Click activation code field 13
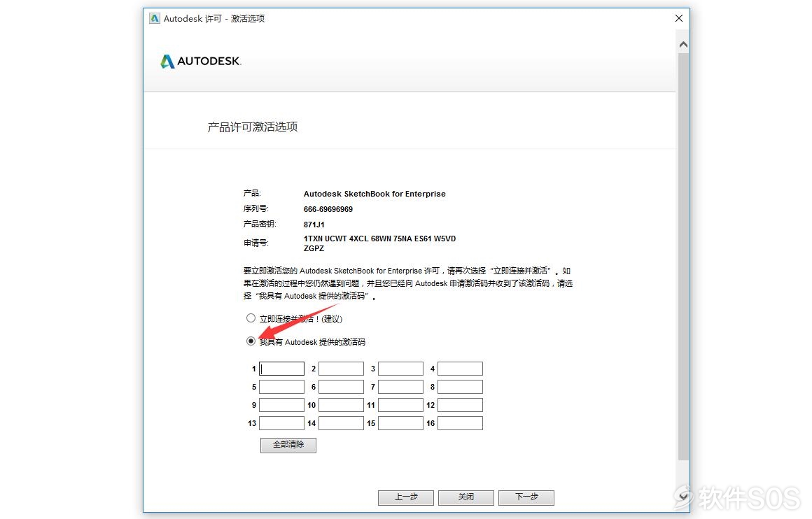 pos(281,422)
